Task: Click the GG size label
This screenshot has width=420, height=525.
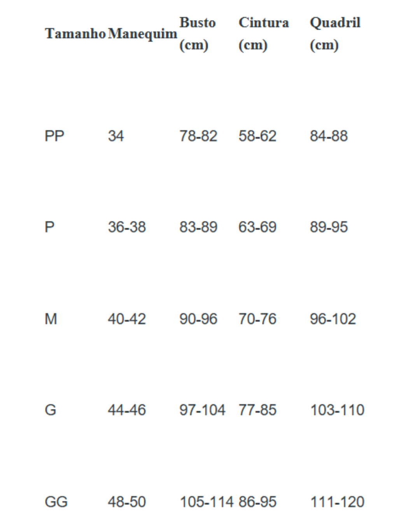Action: 56,502
